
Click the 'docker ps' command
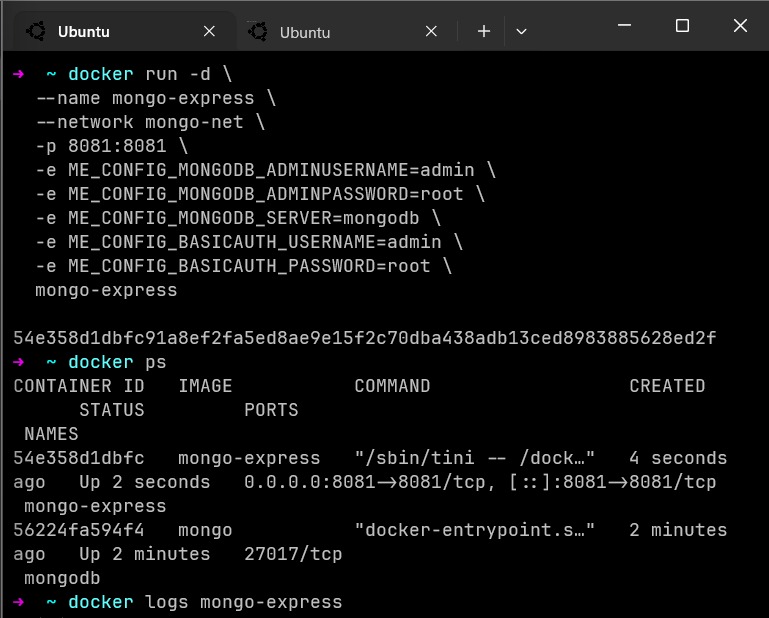pyautogui.click(x=117, y=362)
